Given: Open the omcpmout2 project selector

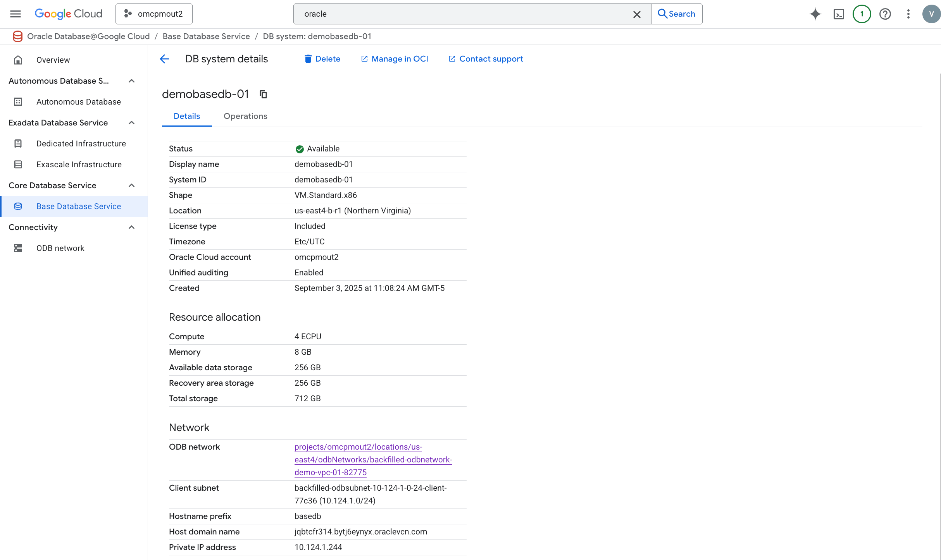Looking at the screenshot, I should tap(153, 14).
